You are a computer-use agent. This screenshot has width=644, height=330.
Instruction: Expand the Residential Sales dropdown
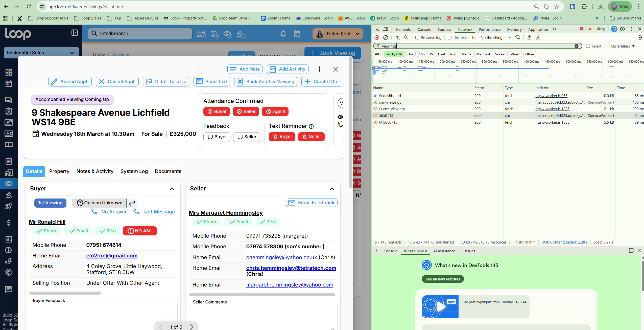click(41, 53)
